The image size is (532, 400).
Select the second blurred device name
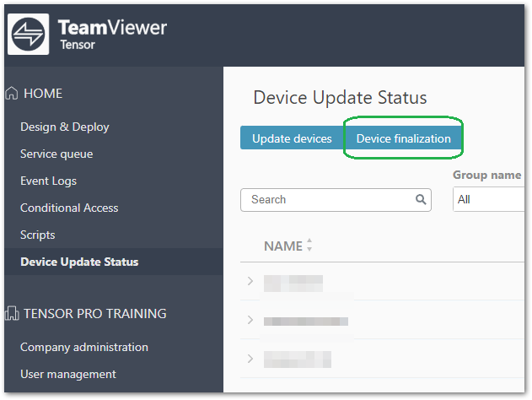(306, 322)
